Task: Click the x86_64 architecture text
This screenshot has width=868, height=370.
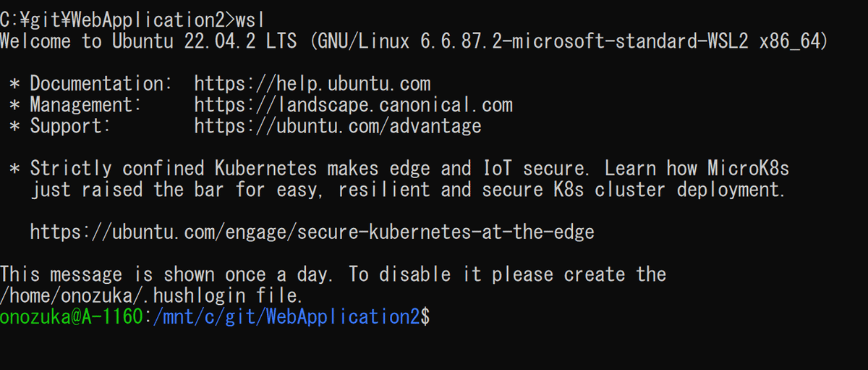Action: click(793, 41)
